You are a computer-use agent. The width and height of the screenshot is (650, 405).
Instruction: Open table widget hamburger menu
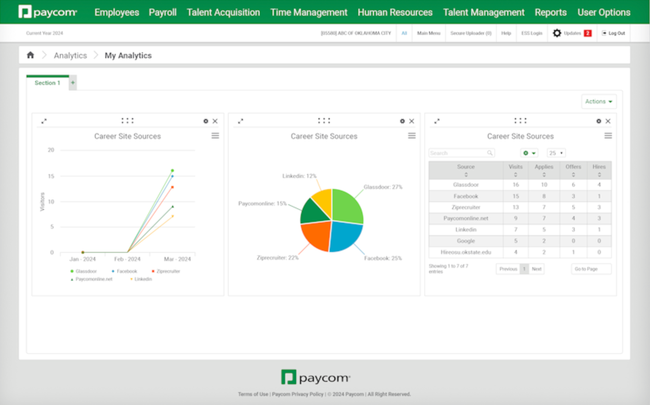pos(608,136)
